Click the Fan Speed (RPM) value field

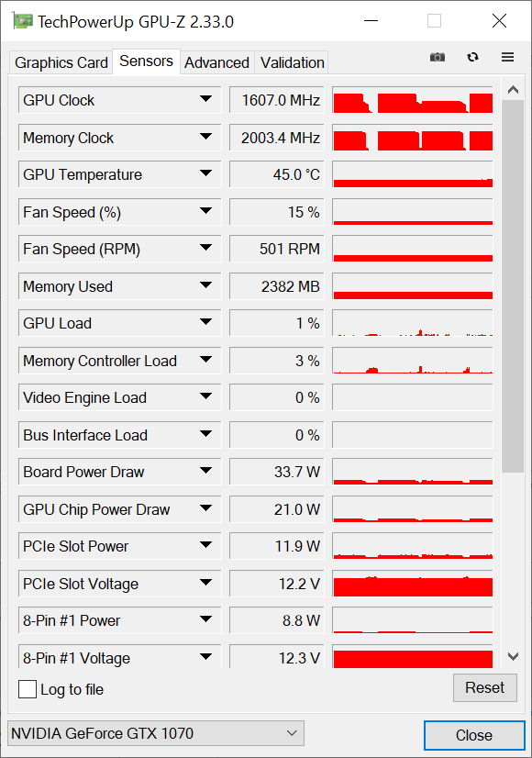[x=276, y=249]
